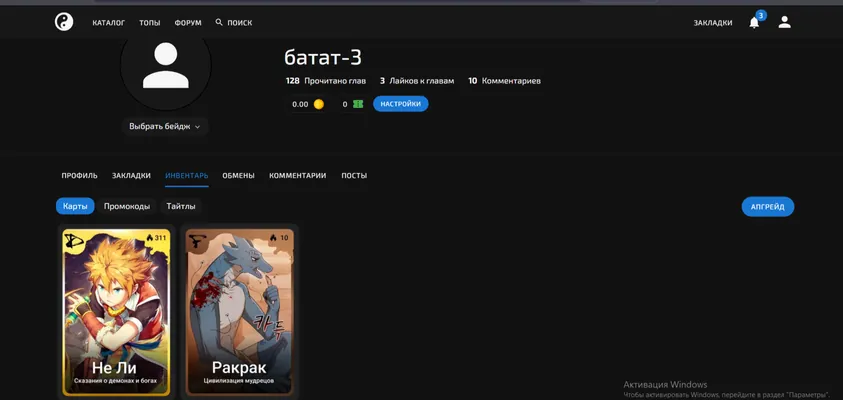The image size is (843, 400).
Task: Open the yin-yang site logo home
Action: 64,22
